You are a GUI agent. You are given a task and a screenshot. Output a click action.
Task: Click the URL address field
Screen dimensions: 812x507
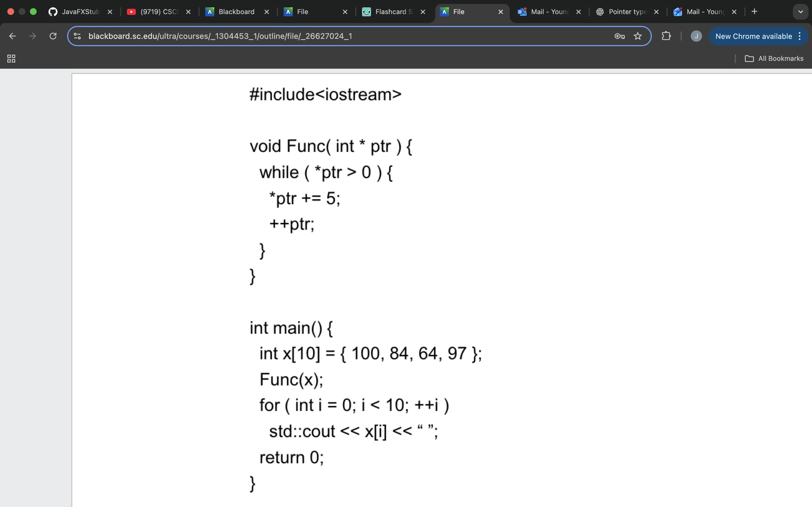click(336, 36)
